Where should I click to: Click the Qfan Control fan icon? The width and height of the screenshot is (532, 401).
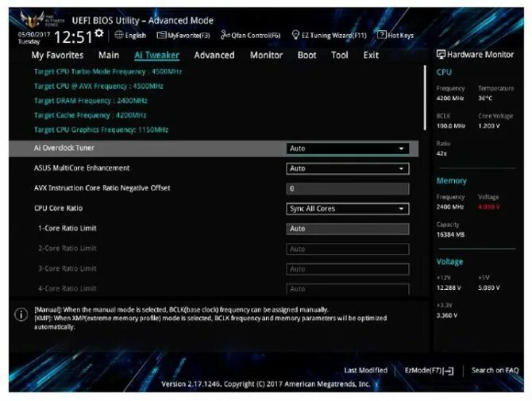(225, 35)
